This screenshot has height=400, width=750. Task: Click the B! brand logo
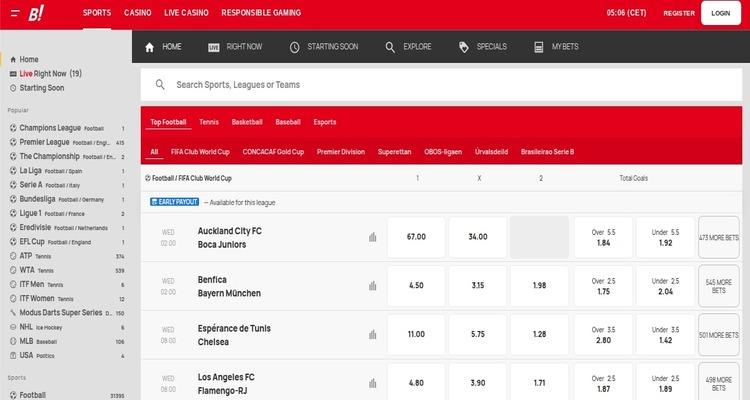click(x=36, y=13)
